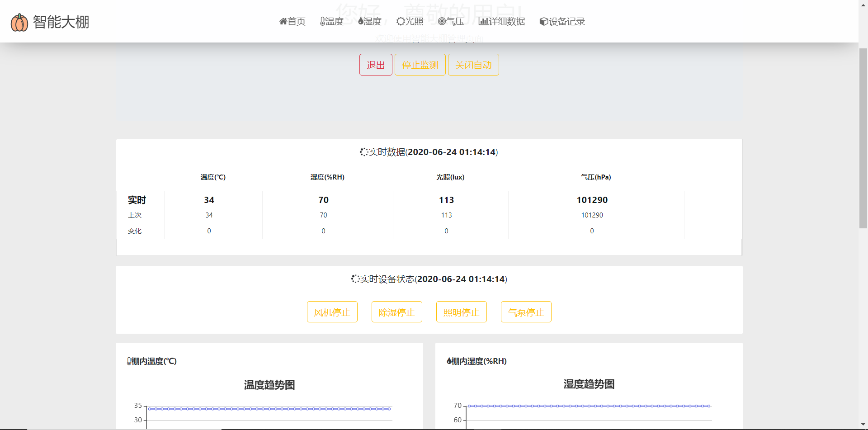868x430 pixels.
Task: Click the humidity trend line in chart
Action: click(x=589, y=406)
